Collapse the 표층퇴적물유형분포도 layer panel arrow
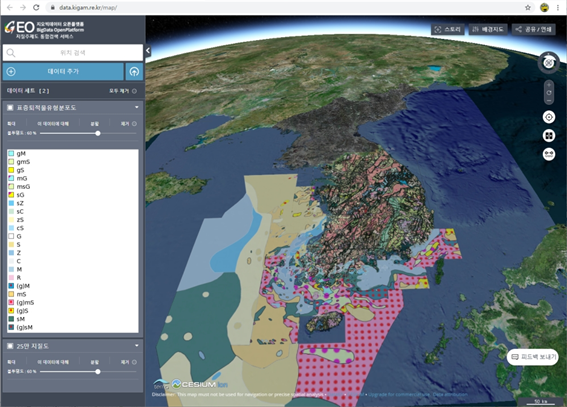The image size is (567, 407). coord(137,107)
